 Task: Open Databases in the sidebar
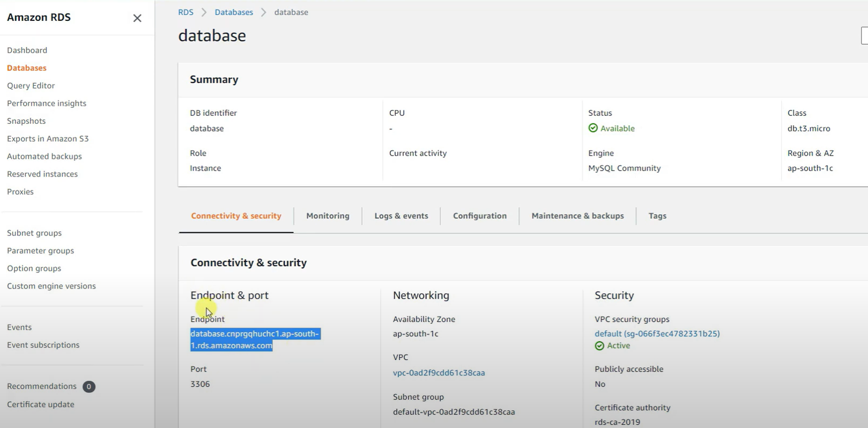click(27, 68)
